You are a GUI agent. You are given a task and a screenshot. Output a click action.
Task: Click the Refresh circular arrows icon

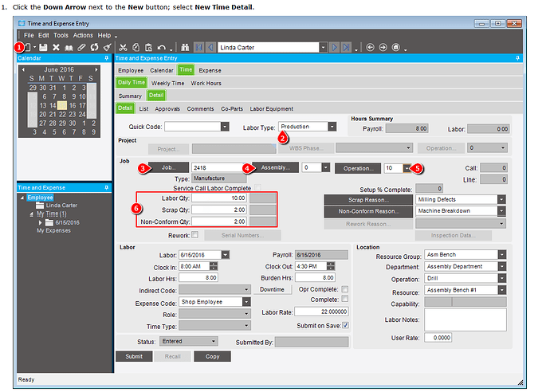pyautogui.click(x=94, y=47)
